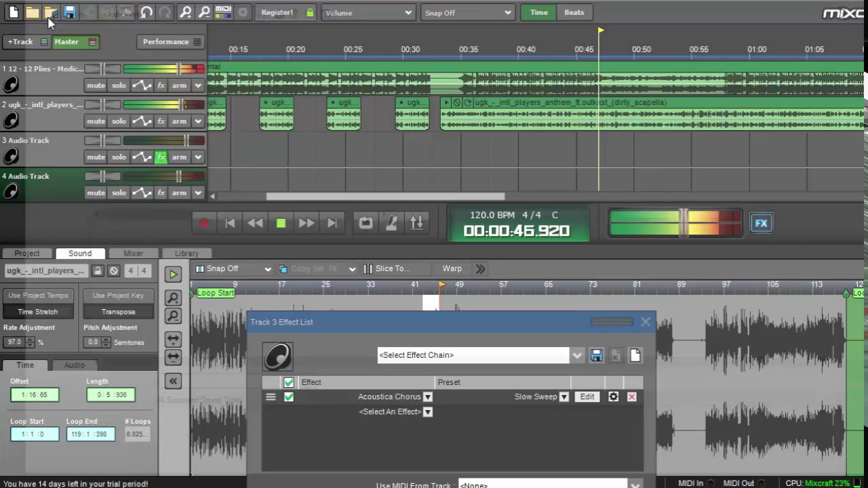Click the blue master FX button

click(x=761, y=223)
